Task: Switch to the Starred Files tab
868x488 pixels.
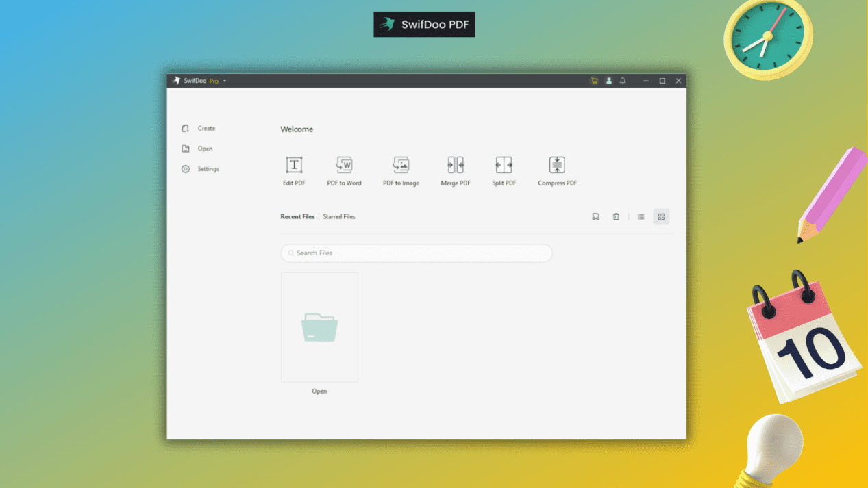Action: pyautogui.click(x=339, y=217)
